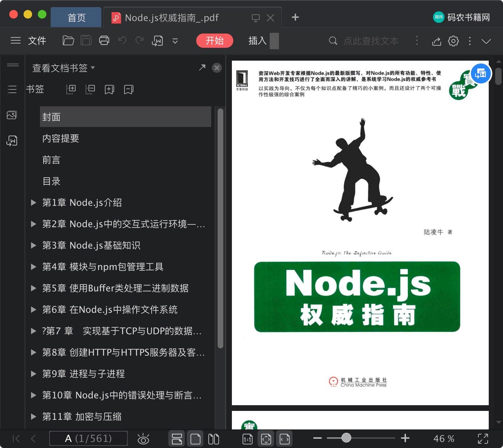Select the 封面 bookmark
The image size is (503, 448).
coord(126,117)
